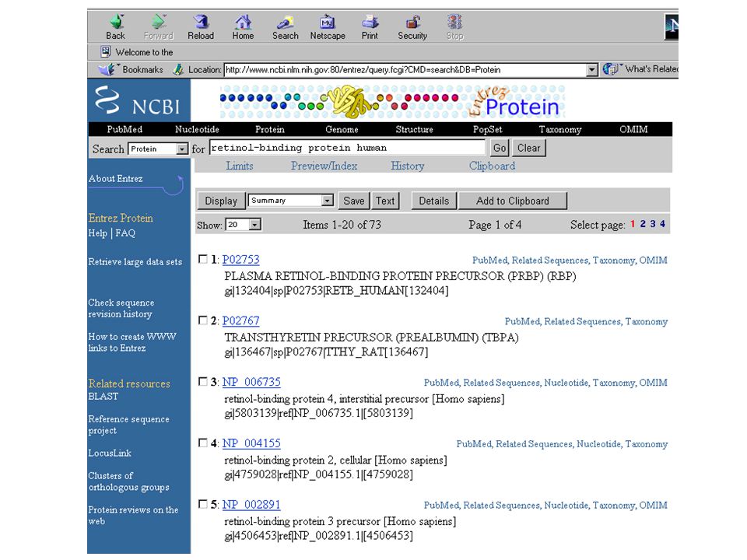The width and height of the screenshot is (747, 560).
Task: Open the Clipboard tab
Action: pos(492,166)
